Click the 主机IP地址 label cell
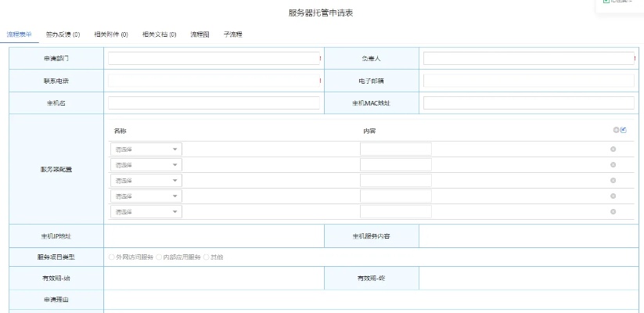Viewport: 644px width, 313px height. [x=56, y=236]
